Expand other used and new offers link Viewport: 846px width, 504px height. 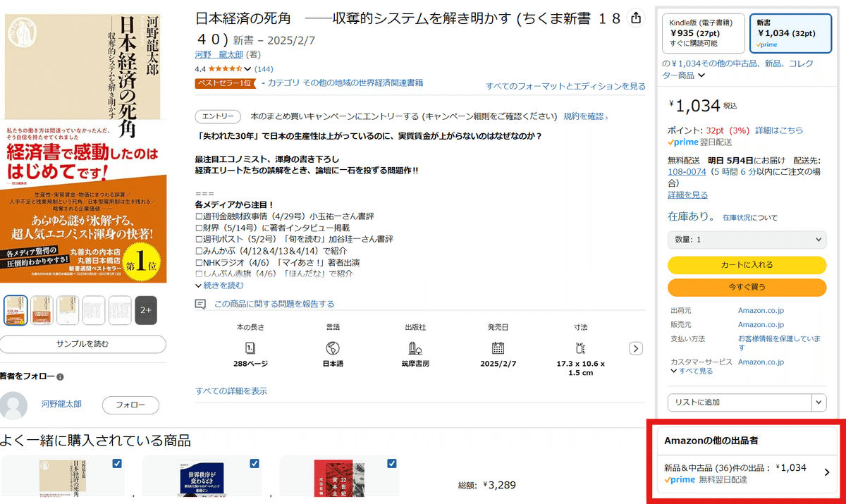coord(737,69)
